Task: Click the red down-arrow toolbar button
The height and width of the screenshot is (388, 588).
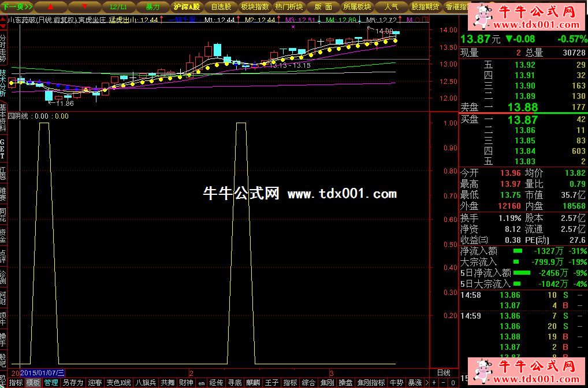Action: (84, 7)
